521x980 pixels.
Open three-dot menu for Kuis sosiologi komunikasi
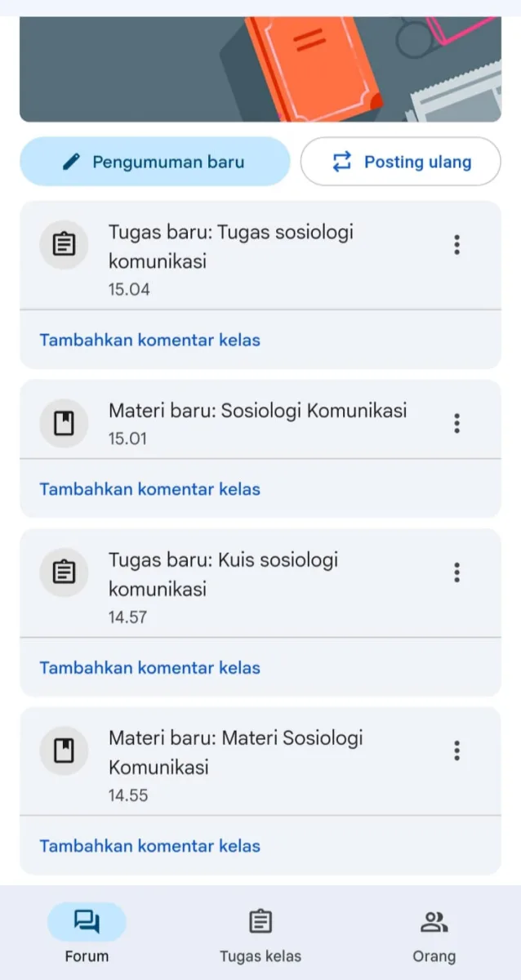(456, 572)
